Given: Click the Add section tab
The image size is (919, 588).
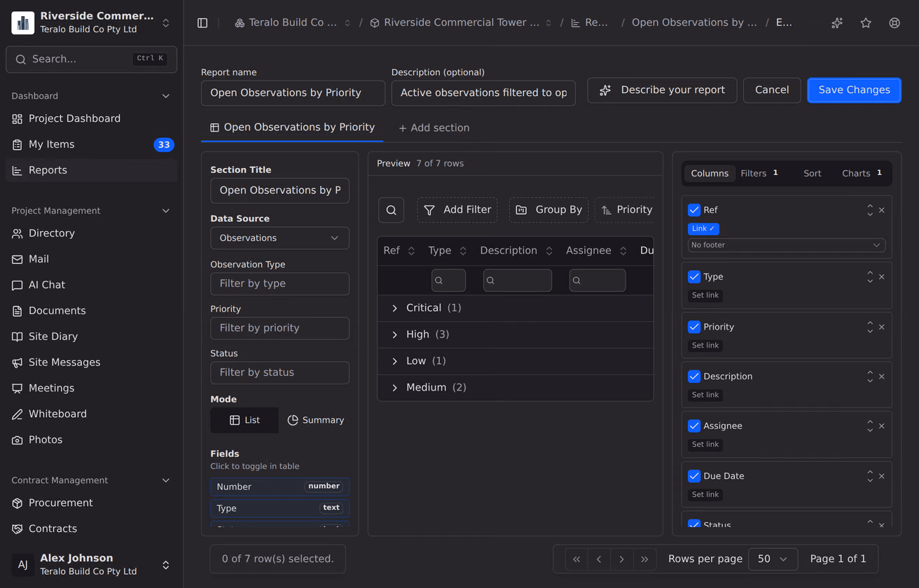Looking at the screenshot, I should point(434,128).
